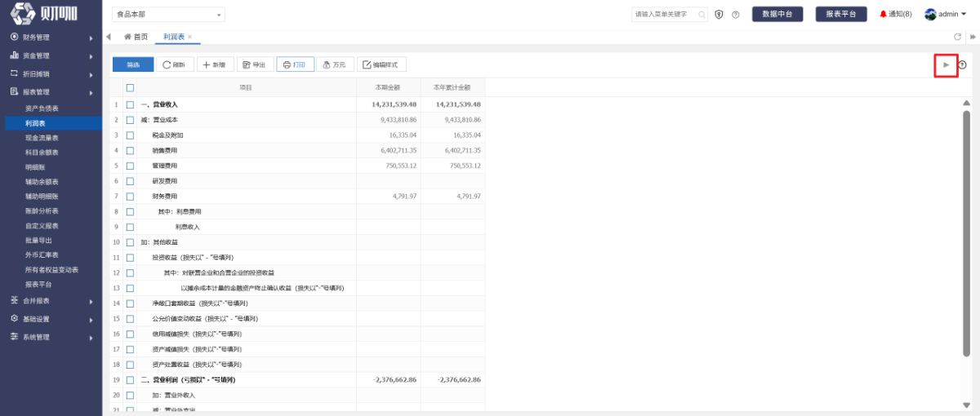Image resolution: width=980 pixels, height=416 pixels.
Task: Click the search magnifier icon
Action: [702, 15]
